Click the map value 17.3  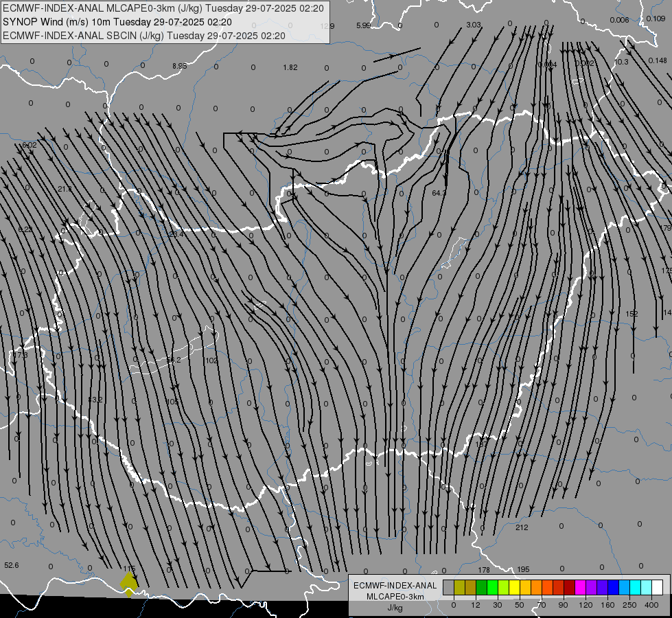point(20,355)
